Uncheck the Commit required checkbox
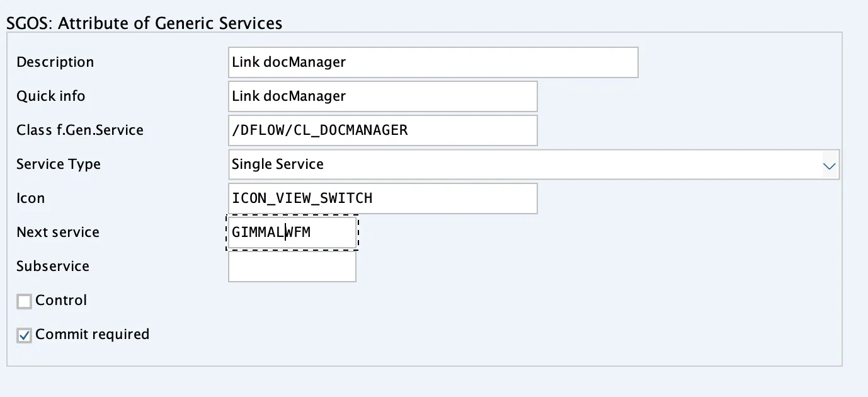This screenshot has height=397, width=868. pyautogui.click(x=24, y=336)
